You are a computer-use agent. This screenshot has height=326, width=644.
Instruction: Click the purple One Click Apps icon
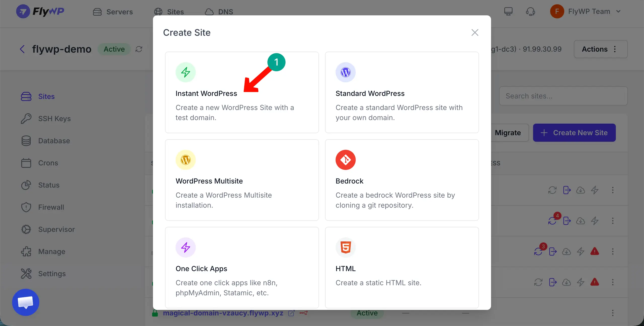click(186, 247)
